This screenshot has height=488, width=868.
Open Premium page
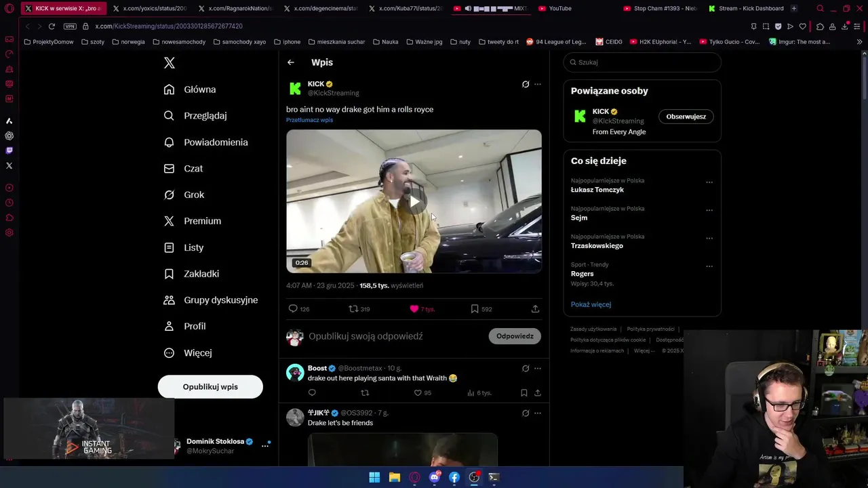coord(193,221)
